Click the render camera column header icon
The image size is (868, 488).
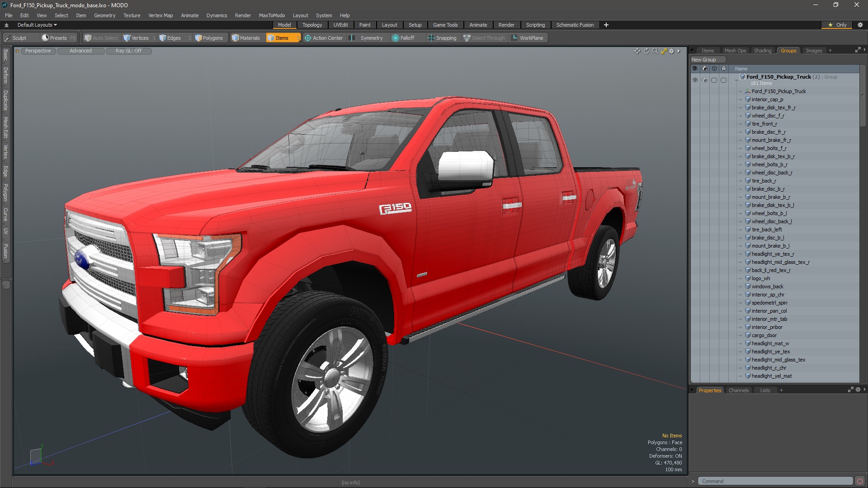pyautogui.click(x=705, y=69)
